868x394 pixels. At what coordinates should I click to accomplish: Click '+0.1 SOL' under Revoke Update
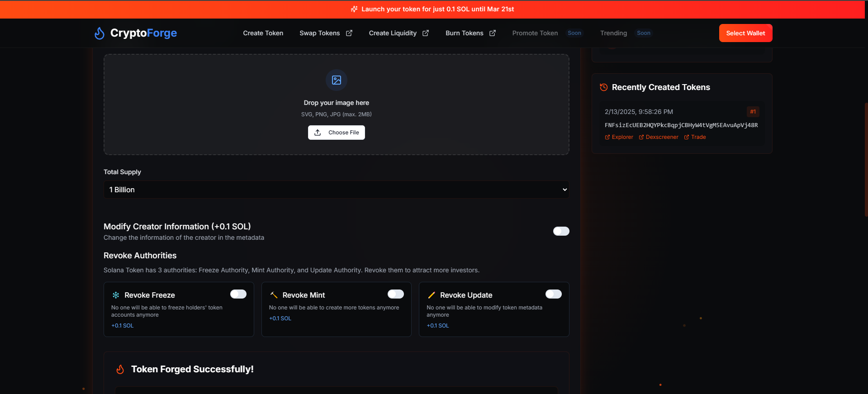point(438,326)
